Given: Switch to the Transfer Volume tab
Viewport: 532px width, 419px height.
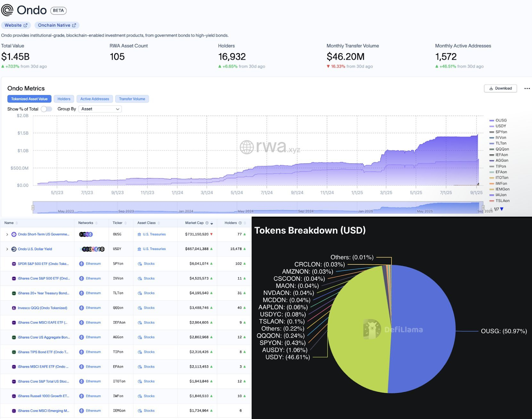Looking at the screenshot, I should click(132, 99).
